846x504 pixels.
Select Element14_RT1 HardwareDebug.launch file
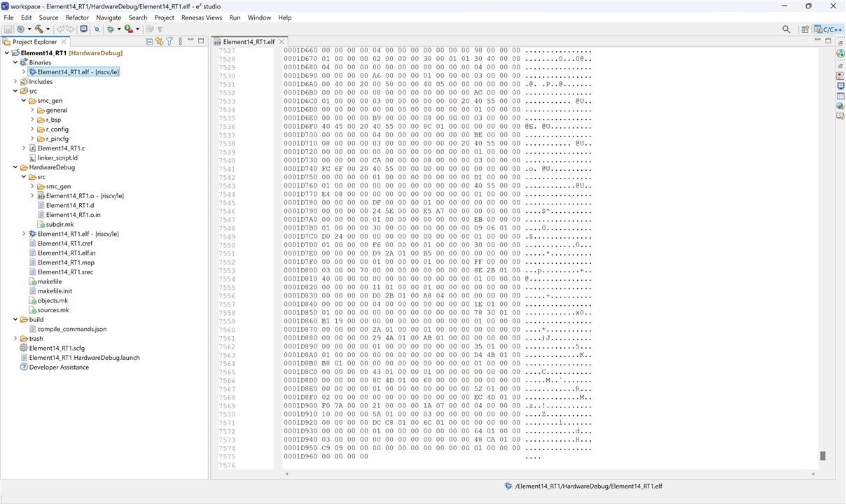(84, 358)
